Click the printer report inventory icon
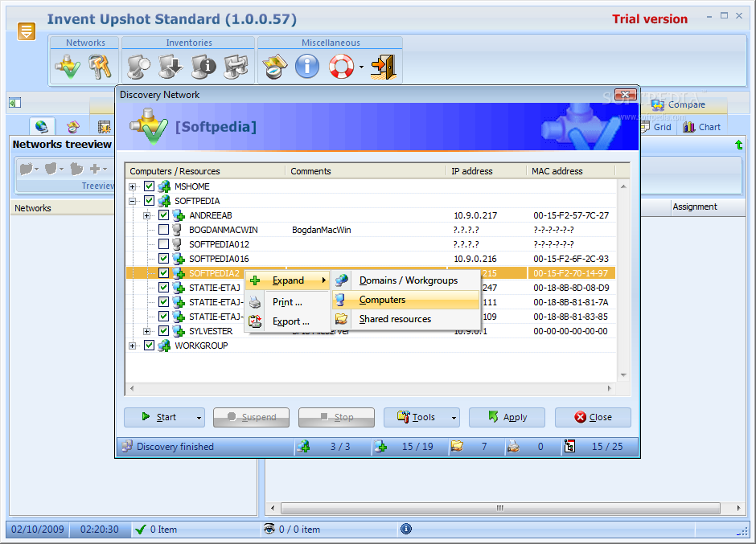This screenshot has width=756, height=544. pos(236,67)
